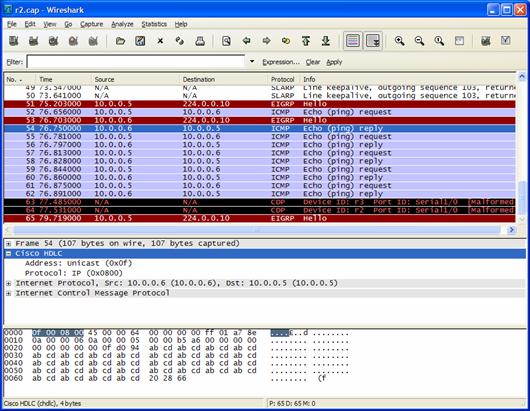Open the Analyze menu
Viewport: 530px width, 411px height.
tap(122, 24)
